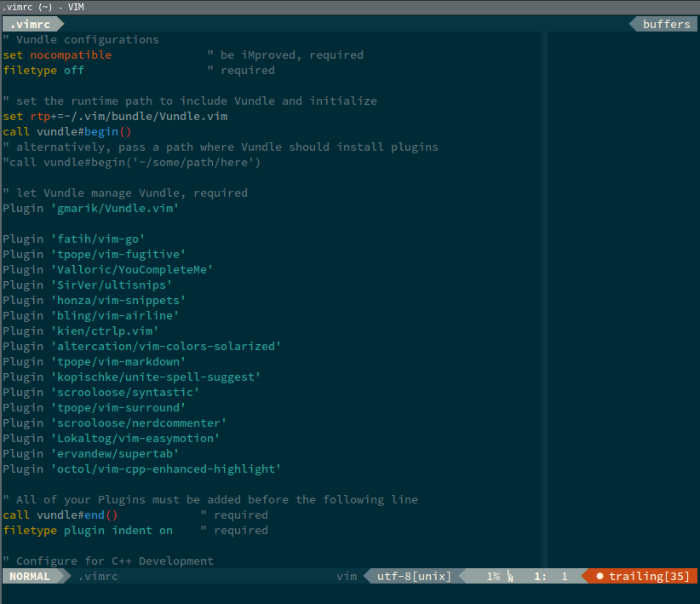
Task: Click Plugin 'fatih/vim-go' line
Action: click(x=73, y=239)
